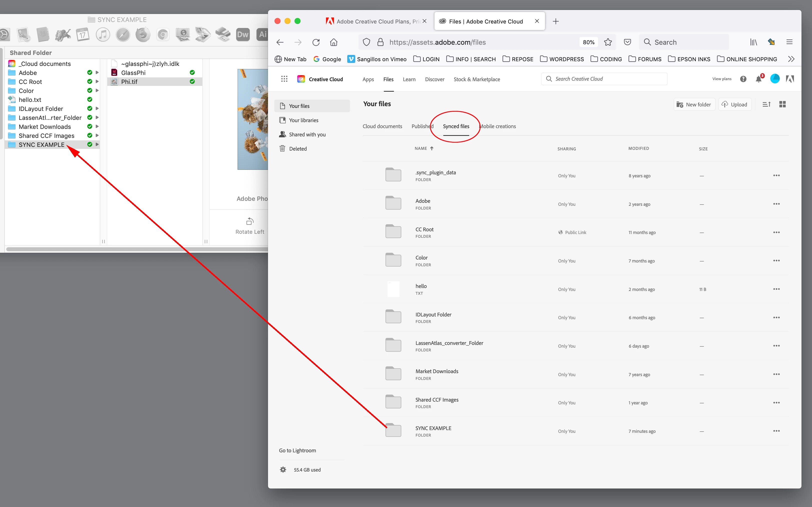Open the help question mark icon

coord(743,79)
